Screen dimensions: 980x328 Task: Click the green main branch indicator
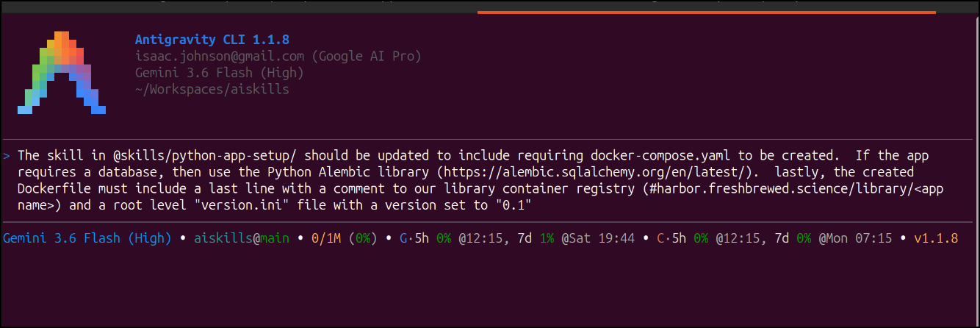pos(275,239)
